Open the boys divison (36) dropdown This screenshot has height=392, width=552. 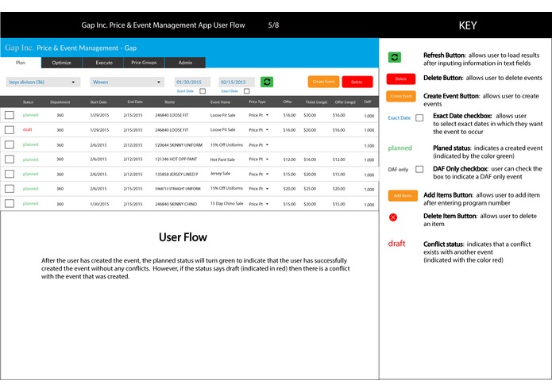43,82
